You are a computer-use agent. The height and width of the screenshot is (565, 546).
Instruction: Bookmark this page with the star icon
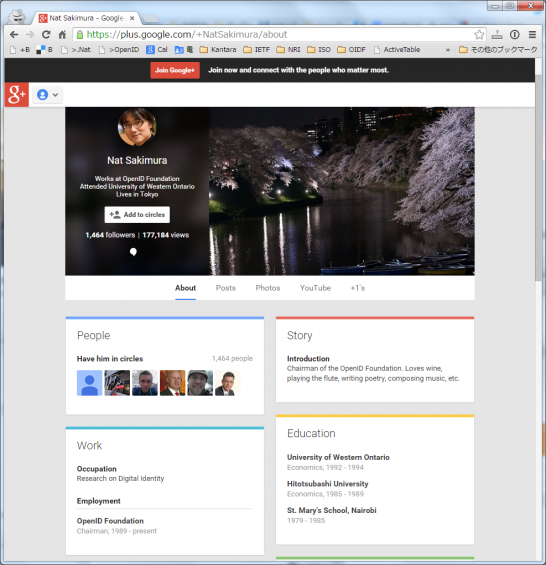point(479,35)
